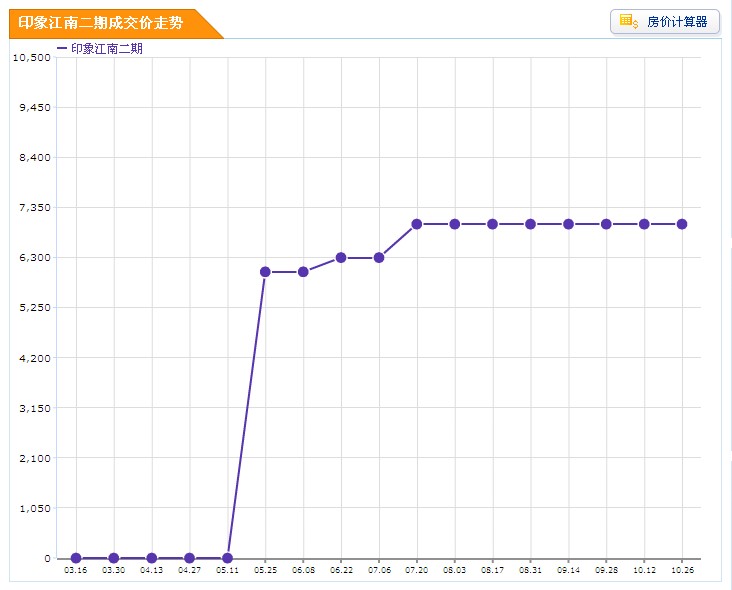Click the 6,300 y-axis label

[35, 258]
